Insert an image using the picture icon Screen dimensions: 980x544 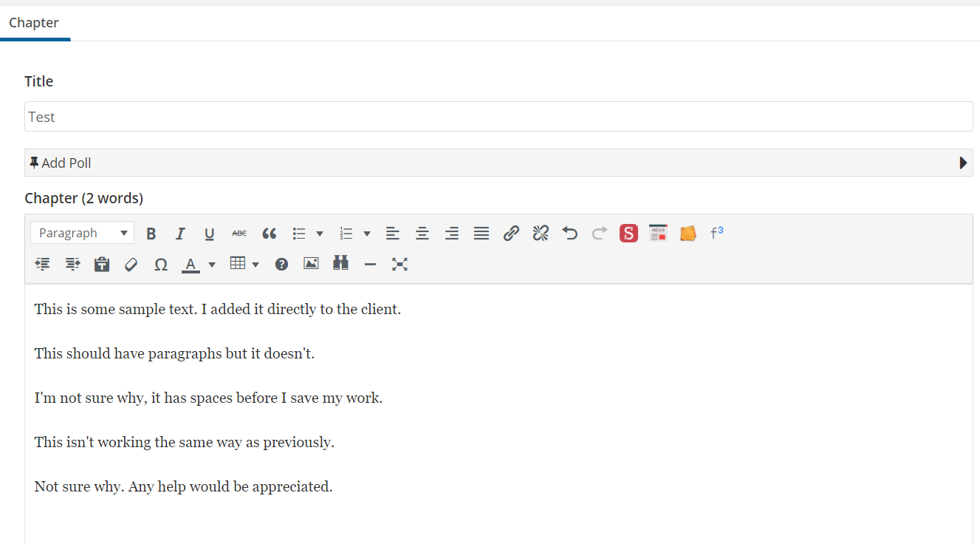click(311, 264)
